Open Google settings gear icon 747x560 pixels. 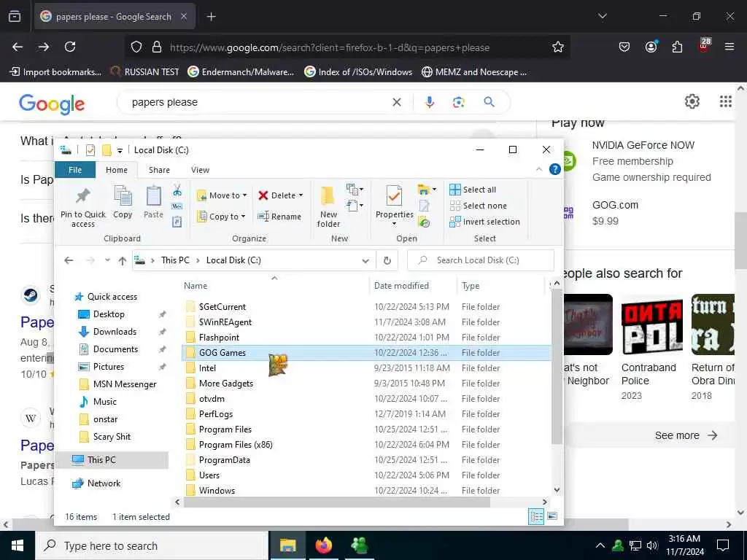(x=692, y=101)
